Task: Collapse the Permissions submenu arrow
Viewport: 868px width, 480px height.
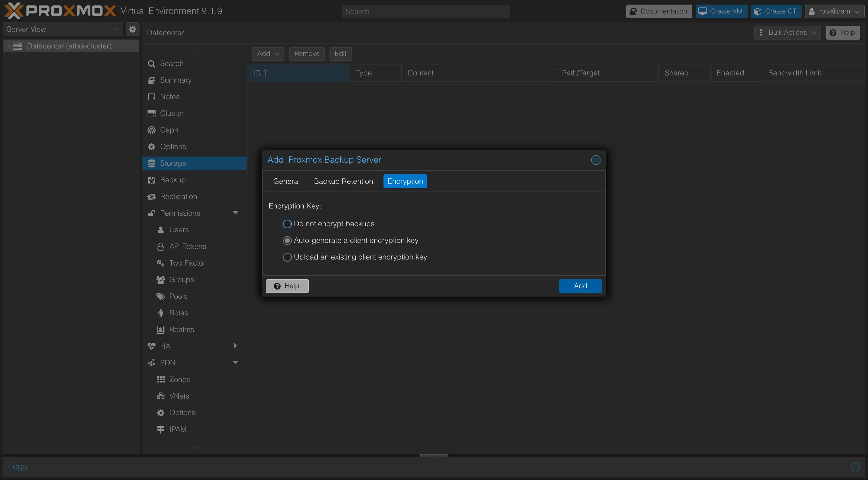Action: (236, 213)
